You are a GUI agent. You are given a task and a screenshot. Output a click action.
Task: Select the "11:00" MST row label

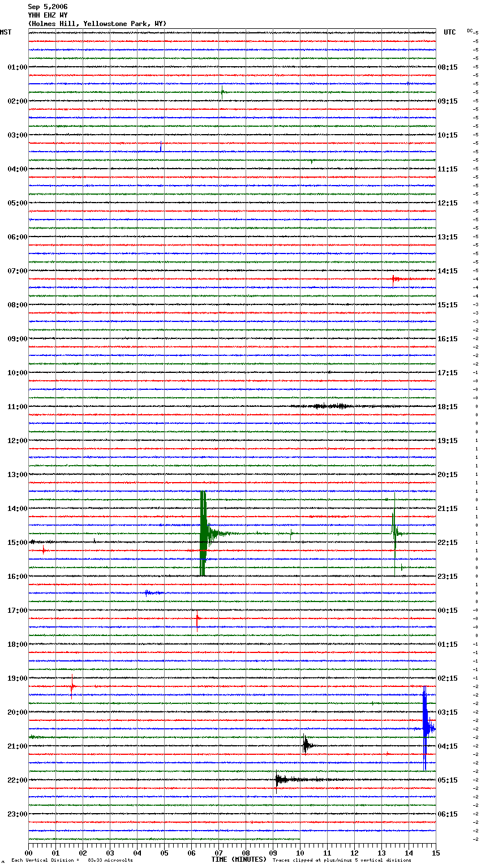tap(18, 407)
